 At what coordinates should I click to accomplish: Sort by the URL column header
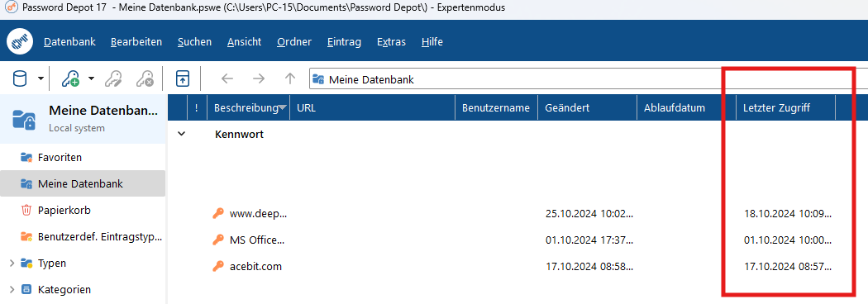[x=373, y=107]
